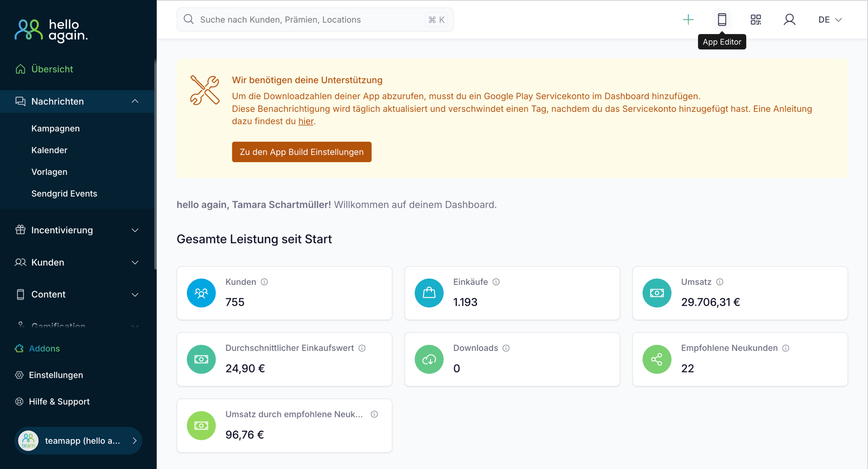The height and width of the screenshot is (469, 868).
Task: Click info icon beside Durchschnittlicher Einkaufswert
Action: (362, 348)
